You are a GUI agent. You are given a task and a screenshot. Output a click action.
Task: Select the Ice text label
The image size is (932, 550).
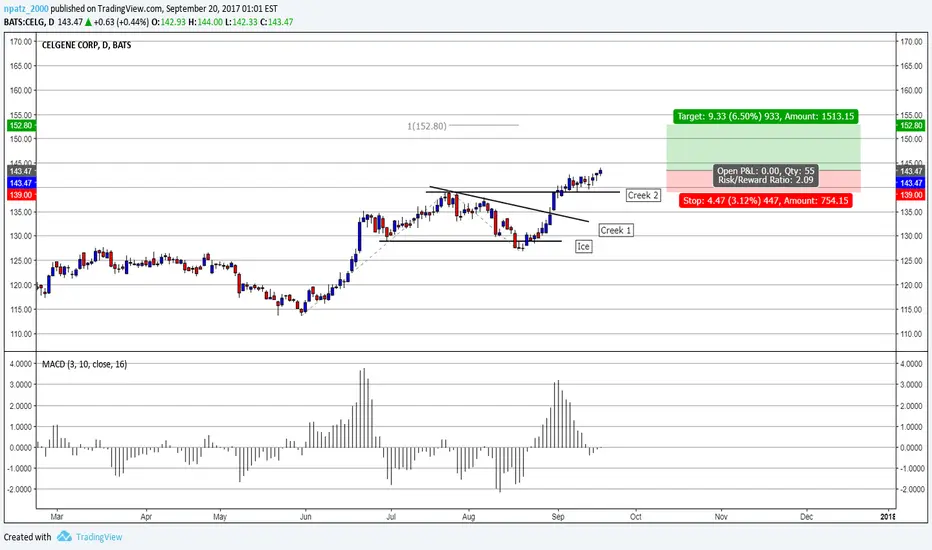pos(583,246)
